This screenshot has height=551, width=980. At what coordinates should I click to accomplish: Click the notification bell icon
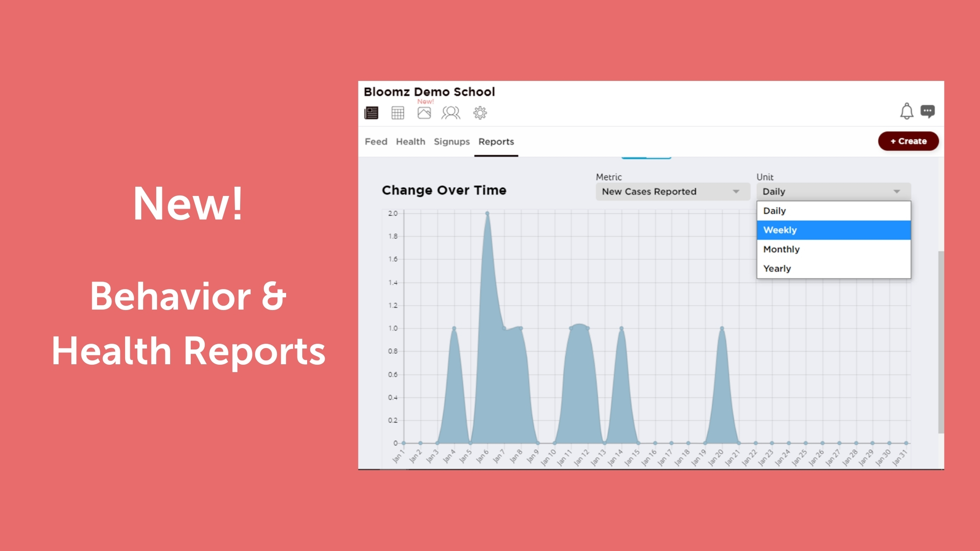906,111
